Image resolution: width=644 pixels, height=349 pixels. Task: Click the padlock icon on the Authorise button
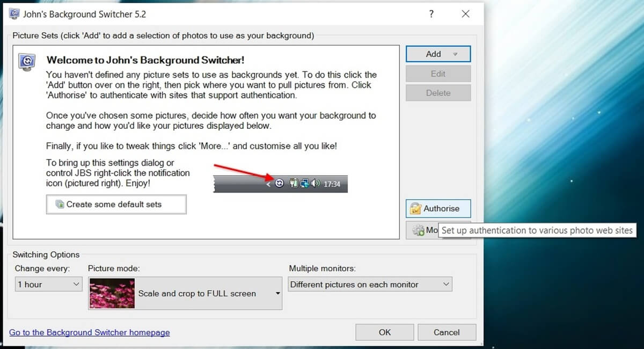pos(415,208)
